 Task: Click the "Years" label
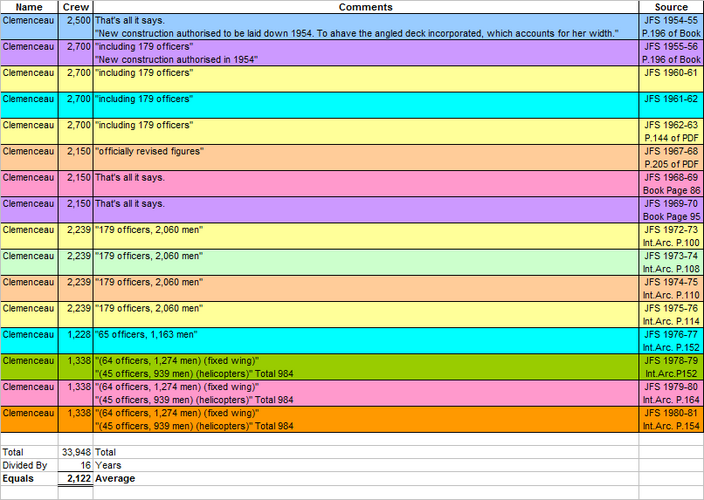click(x=108, y=465)
